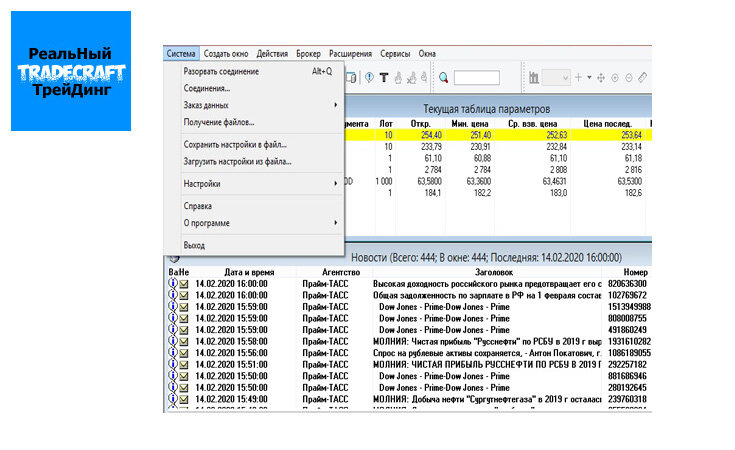Click the magnifier search icon in toolbar

click(443, 78)
